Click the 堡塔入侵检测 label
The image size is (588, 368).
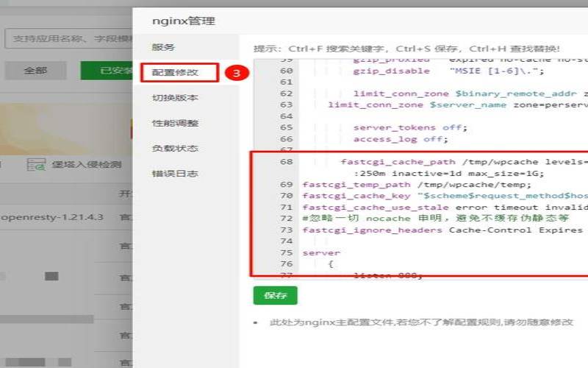click(x=86, y=165)
